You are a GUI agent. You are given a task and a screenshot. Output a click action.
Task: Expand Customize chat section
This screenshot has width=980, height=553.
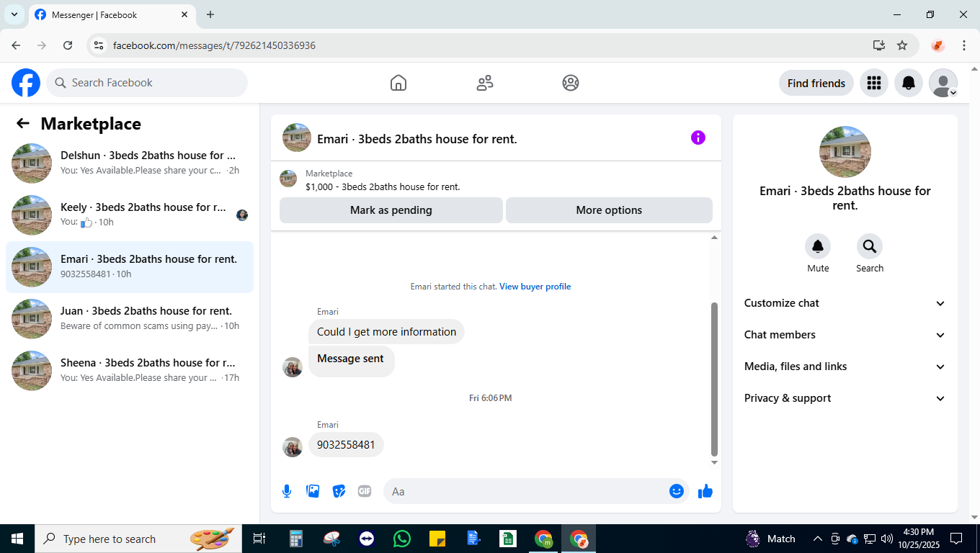click(845, 303)
